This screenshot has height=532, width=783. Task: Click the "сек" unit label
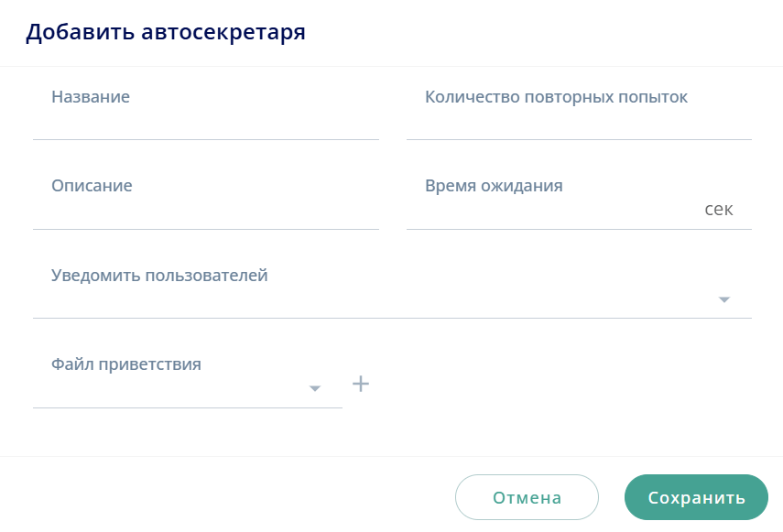pyautogui.click(x=719, y=209)
